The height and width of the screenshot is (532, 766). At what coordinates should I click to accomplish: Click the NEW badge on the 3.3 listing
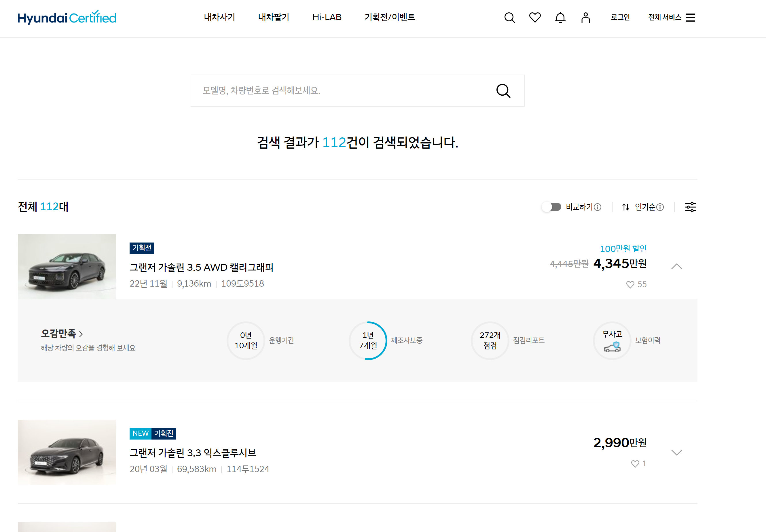[141, 434]
